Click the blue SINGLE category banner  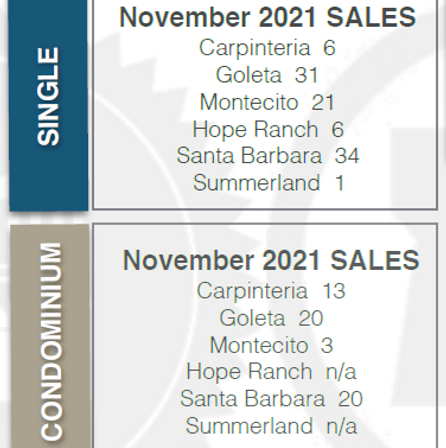coord(49,105)
